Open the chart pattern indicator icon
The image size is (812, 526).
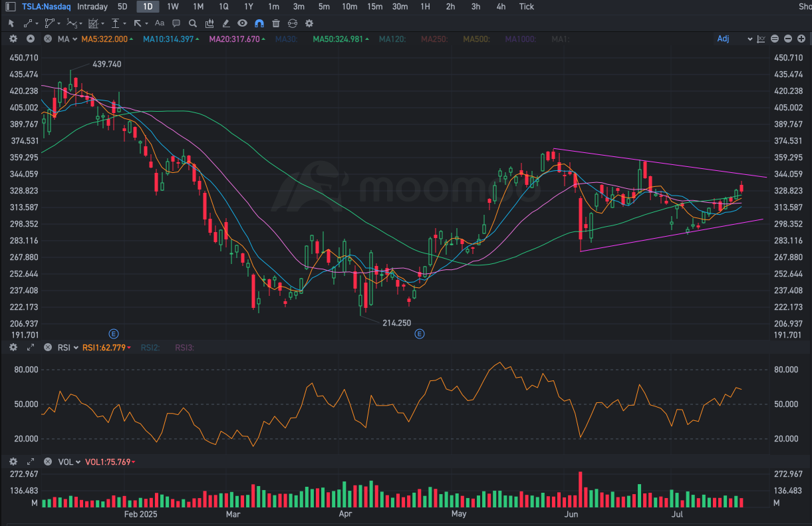[209, 23]
